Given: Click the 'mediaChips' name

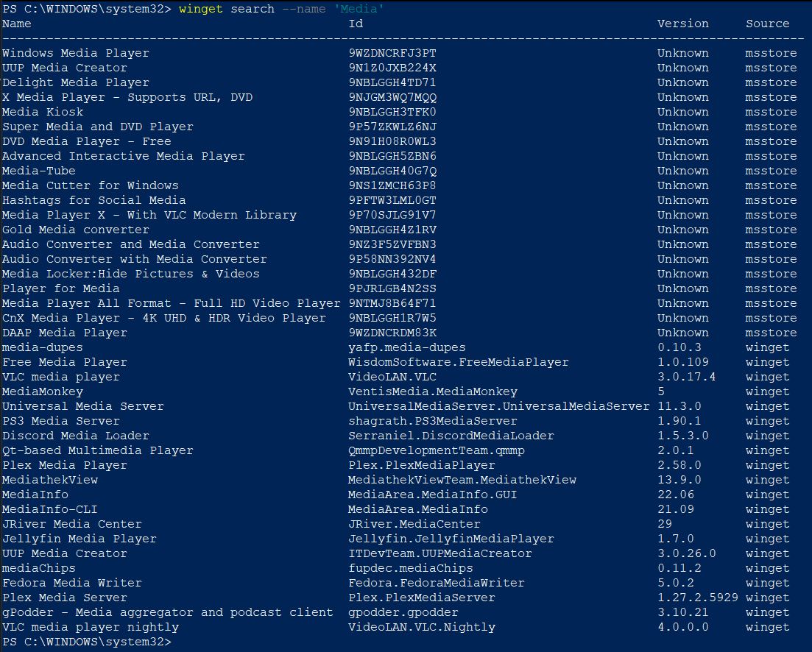Looking at the screenshot, I should (39, 569).
